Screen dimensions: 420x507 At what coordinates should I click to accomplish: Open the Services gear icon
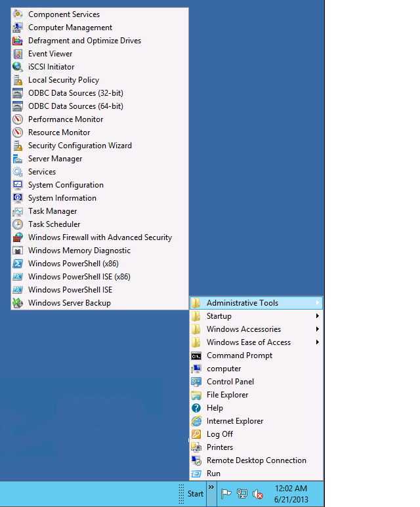[x=18, y=172]
